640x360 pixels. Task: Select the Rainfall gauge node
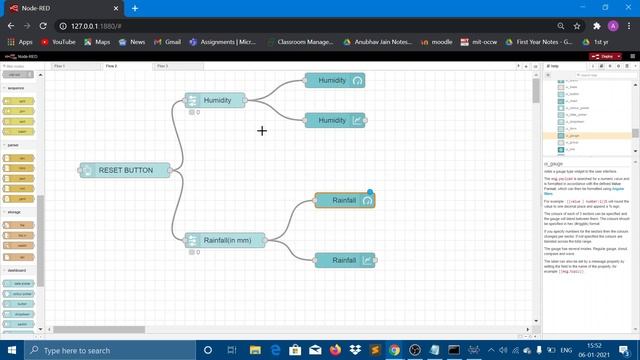pos(345,200)
